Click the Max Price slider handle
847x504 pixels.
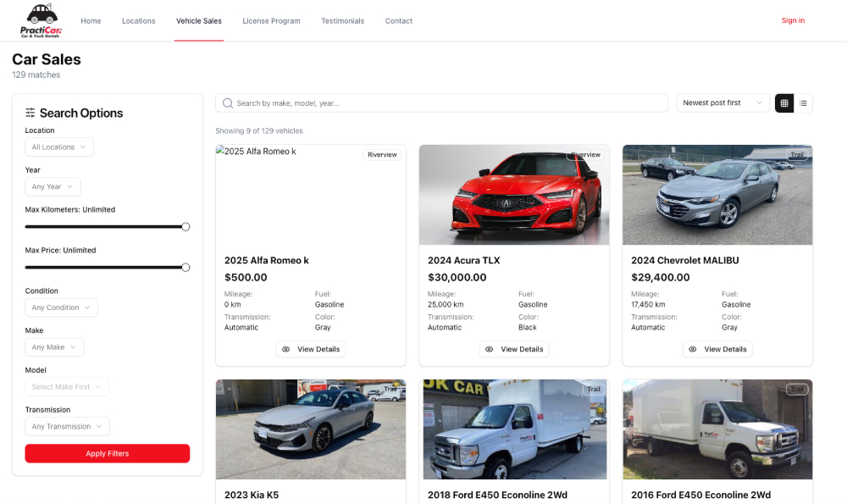click(185, 268)
